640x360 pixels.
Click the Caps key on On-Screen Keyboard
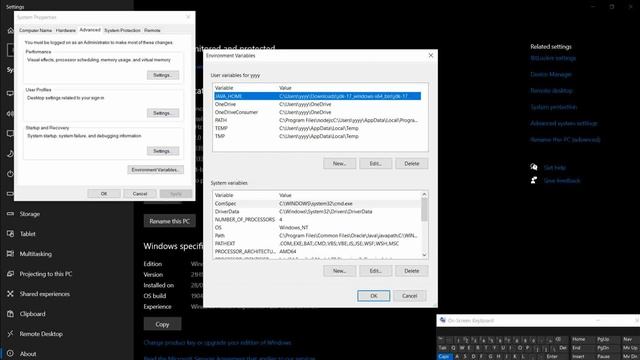click(444, 357)
